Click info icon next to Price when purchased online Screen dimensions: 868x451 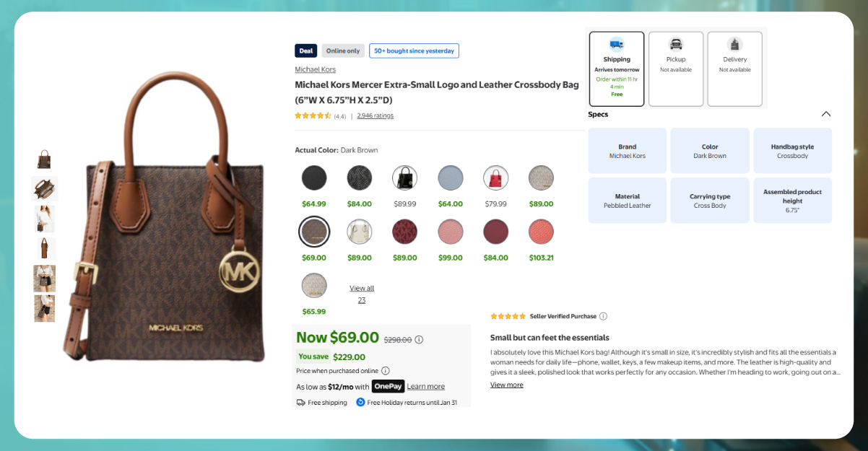[386, 371]
